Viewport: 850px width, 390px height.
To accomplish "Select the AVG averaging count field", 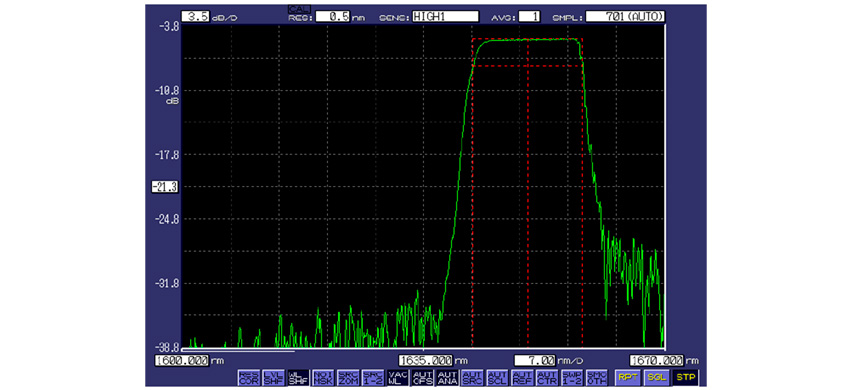I will click(529, 17).
